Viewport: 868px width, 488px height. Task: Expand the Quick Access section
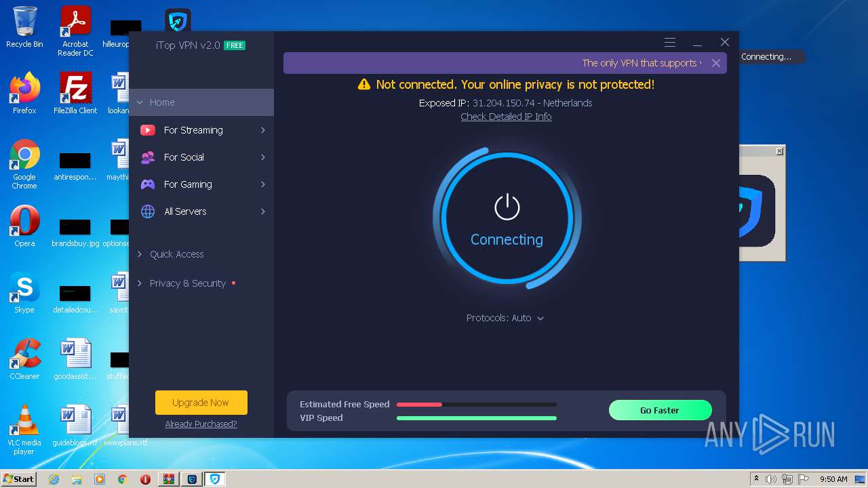(140, 254)
